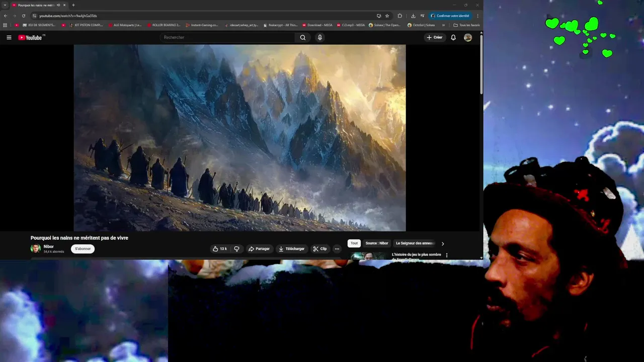The height and width of the screenshot is (362, 644).
Task: Click the Clip button
Action: [x=319, y=249]
